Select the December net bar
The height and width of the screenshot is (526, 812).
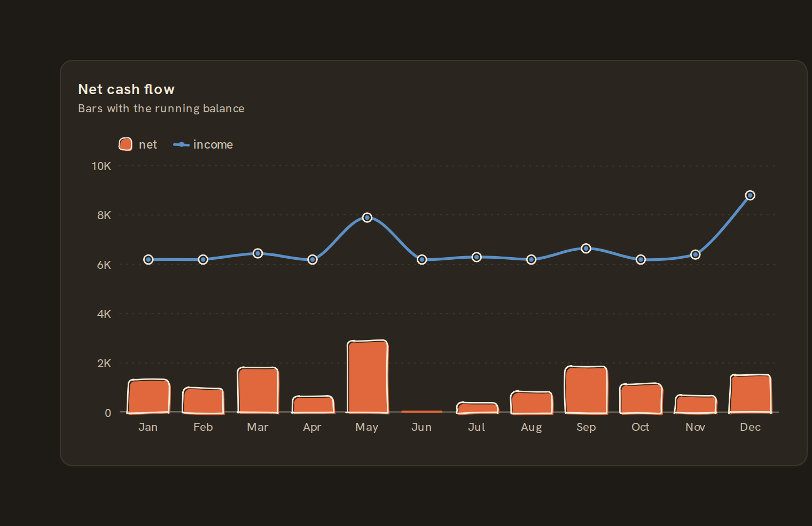[751, 394]
